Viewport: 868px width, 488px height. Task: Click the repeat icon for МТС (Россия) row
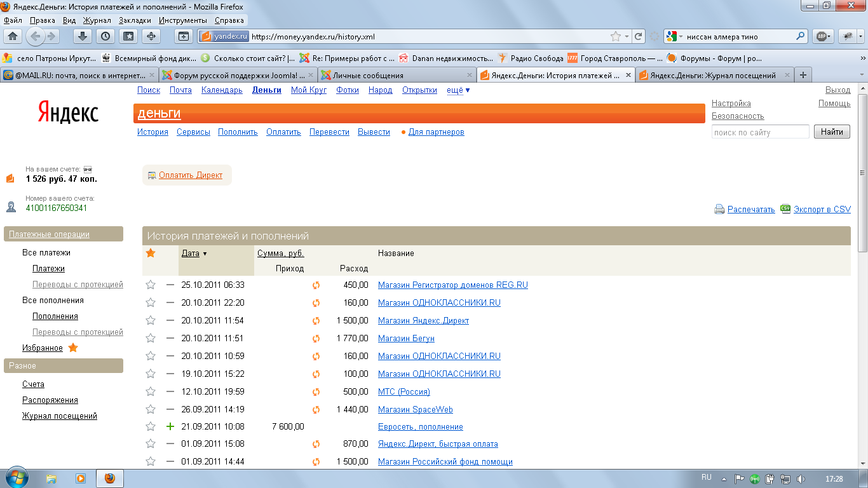coord(316,392)
